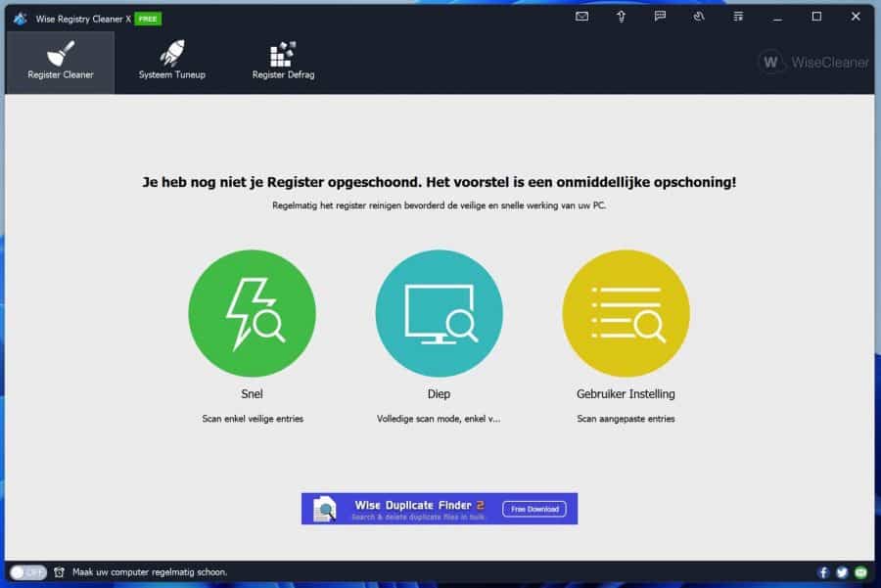Click the Gebruiker Instelling label

click(626, 393)
